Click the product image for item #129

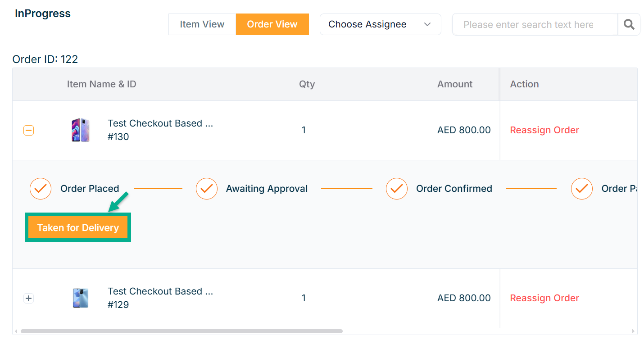[x=81, y=298]
